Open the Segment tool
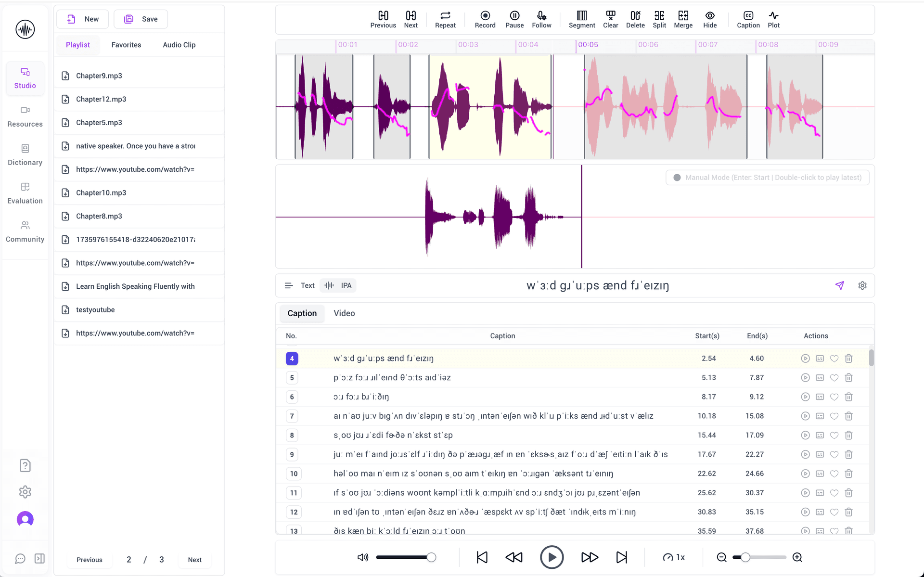This screenshot has width=924, height=577. click(x=581, y=19)
